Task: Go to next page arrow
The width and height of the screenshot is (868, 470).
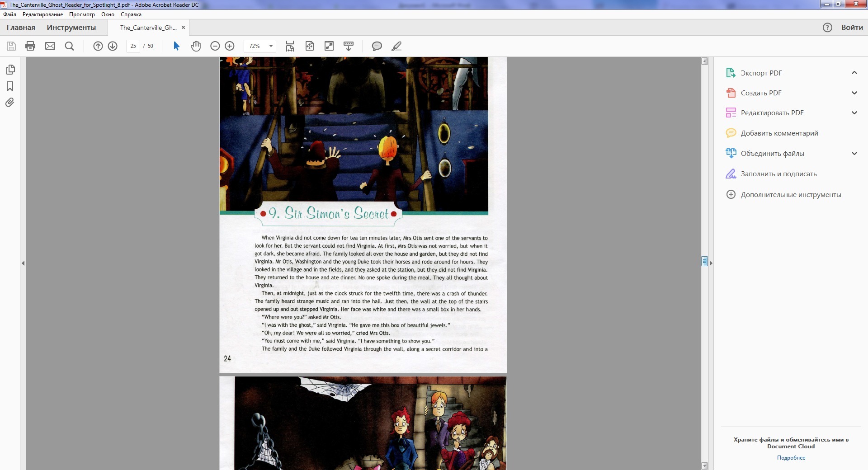Action: pos(113,46)
